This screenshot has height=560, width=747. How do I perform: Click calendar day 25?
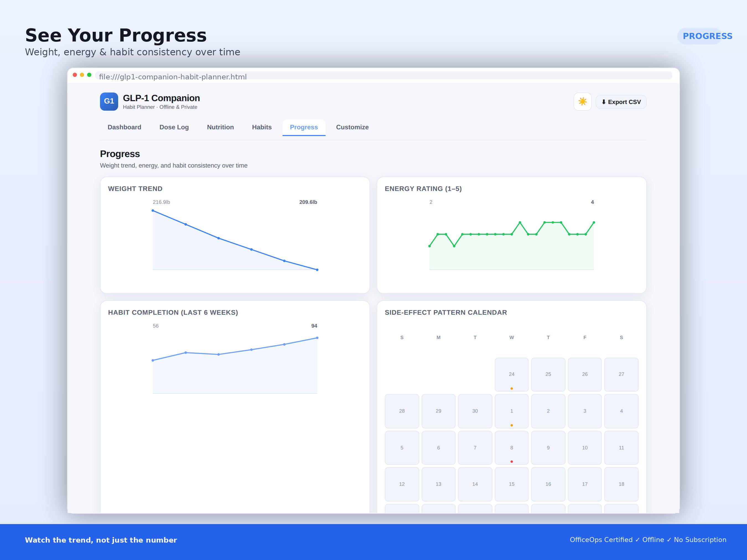point(548,375)
